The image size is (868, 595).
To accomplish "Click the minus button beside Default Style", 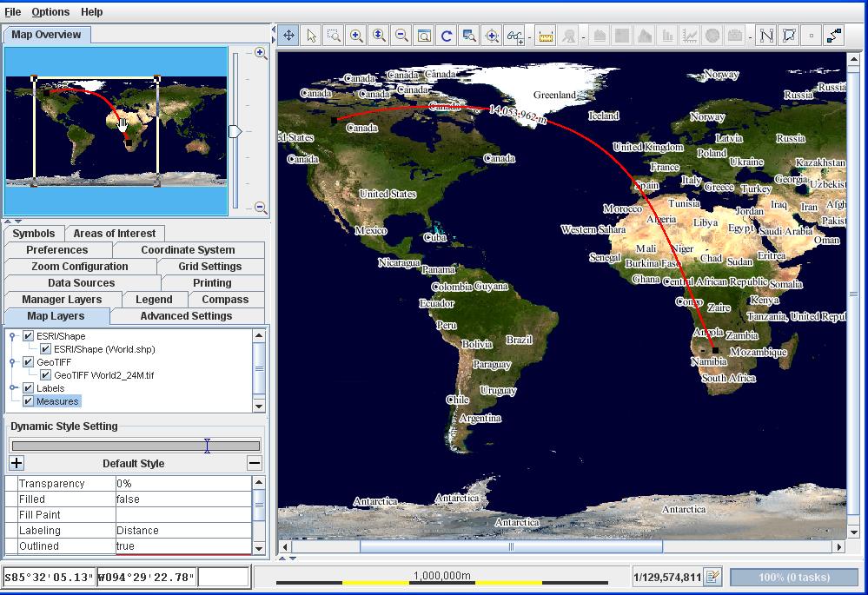I will tap(255, 463).
